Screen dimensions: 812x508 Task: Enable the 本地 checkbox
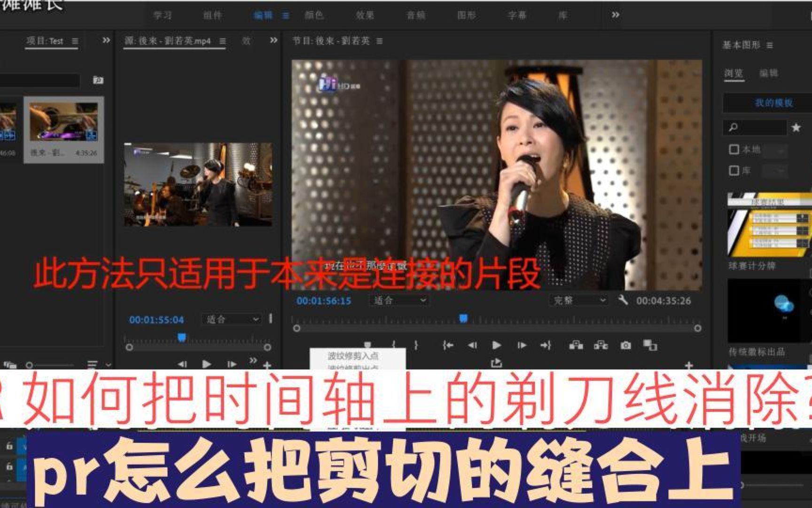pyautogui.click(x=734, y=150)
